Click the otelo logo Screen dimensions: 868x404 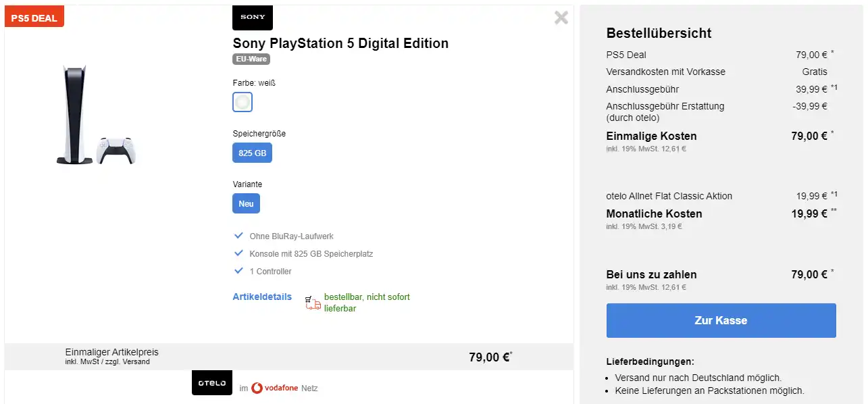click(212, 383)
